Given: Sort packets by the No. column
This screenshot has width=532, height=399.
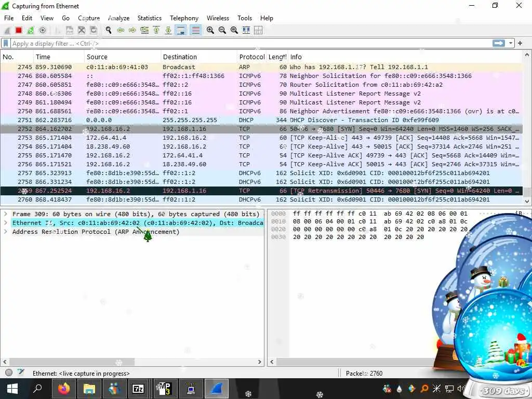Looking at the screenshot, I should point(17,57).
